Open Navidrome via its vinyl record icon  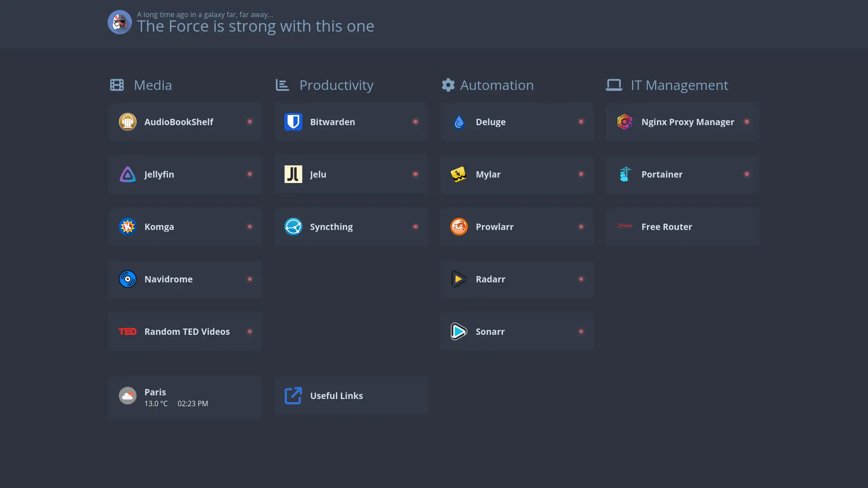pyautogui.click(x=127, y=279)
